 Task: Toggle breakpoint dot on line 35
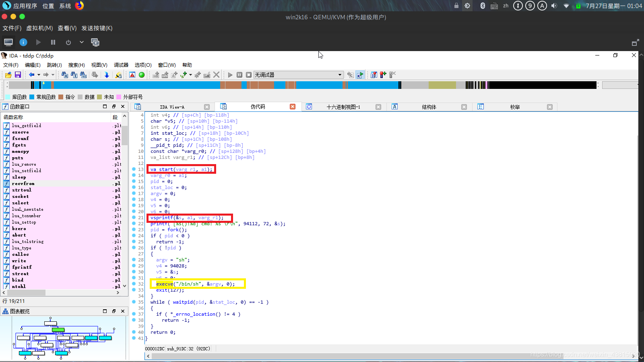click(134, 302)
